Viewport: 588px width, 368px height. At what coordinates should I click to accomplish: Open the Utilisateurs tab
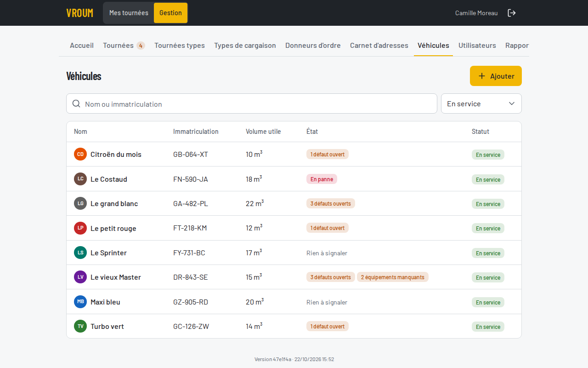[x=477, y=46]
